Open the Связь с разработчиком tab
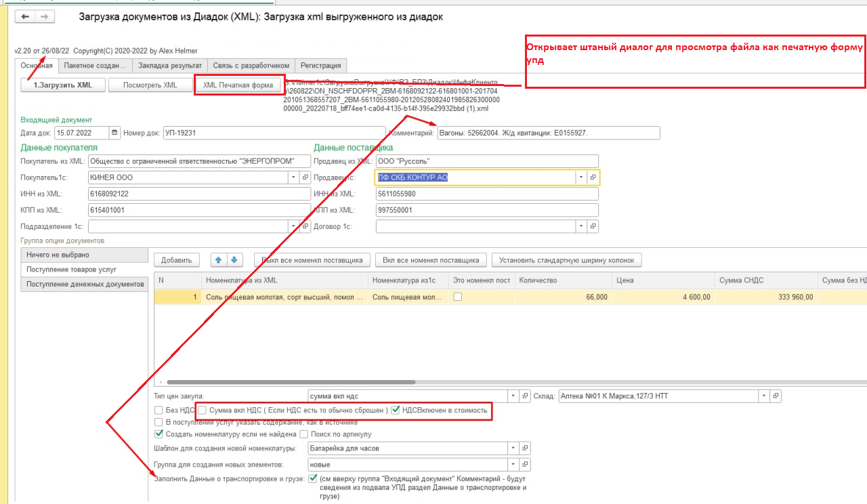Screen dimensions: 867x504 pos(251,66)
